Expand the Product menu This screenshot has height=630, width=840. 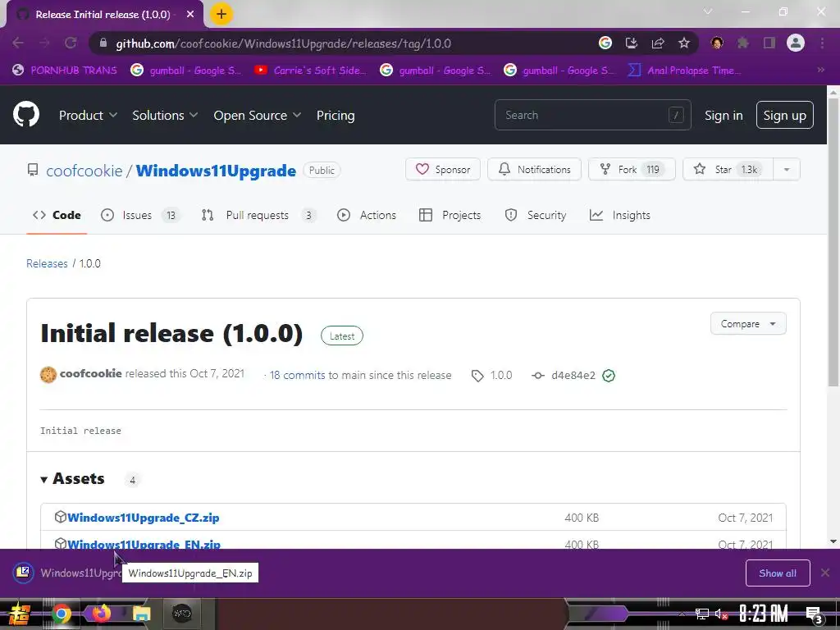88,115
